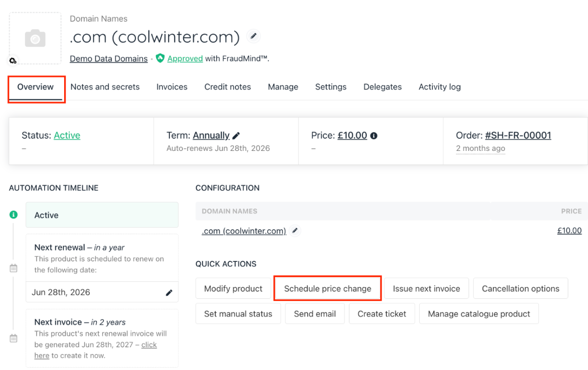This screenshot has height=370, width=588.
Task: Open the Credit notes tab
Action: 228,87
